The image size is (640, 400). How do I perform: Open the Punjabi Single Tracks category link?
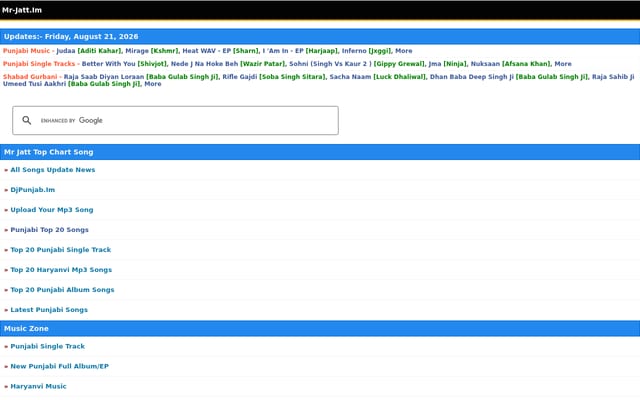click(39, 64)
